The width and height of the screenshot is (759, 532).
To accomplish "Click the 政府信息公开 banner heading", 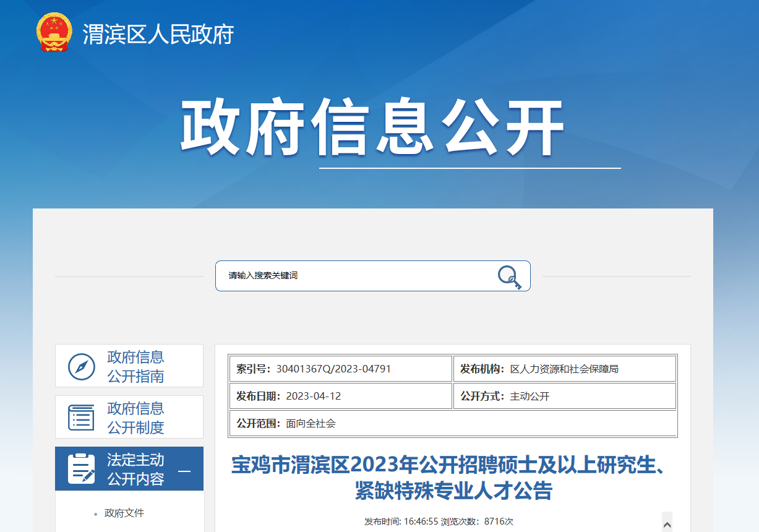I will (372, 127).
